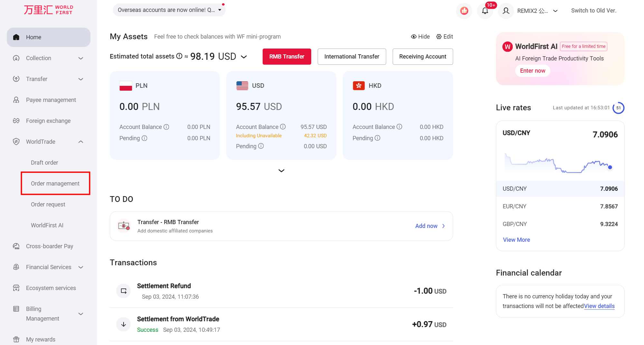644x345 pixels.
Task: Select Order management under WorldTrade
Action: coord(55,183)
